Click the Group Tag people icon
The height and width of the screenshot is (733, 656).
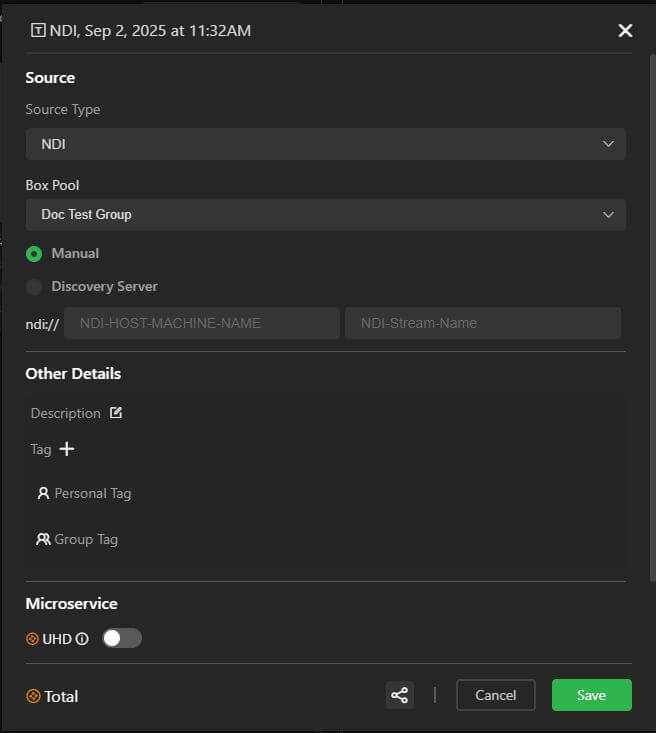(x=43, y=539)
